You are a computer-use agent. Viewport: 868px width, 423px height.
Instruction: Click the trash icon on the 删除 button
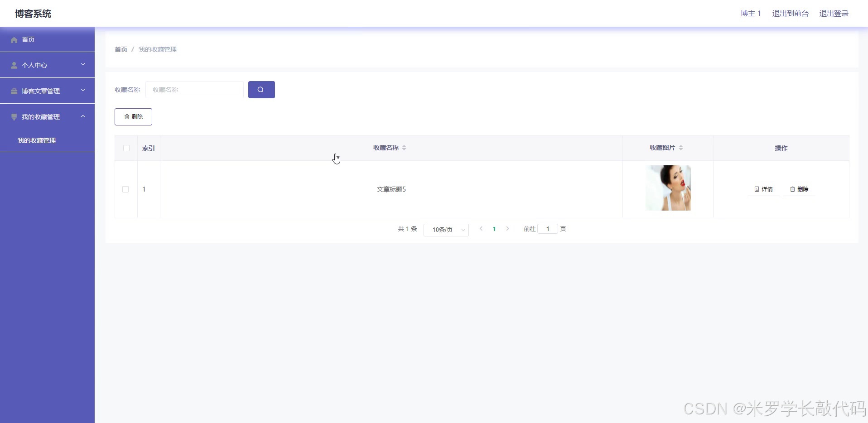[x=127, y=116]
